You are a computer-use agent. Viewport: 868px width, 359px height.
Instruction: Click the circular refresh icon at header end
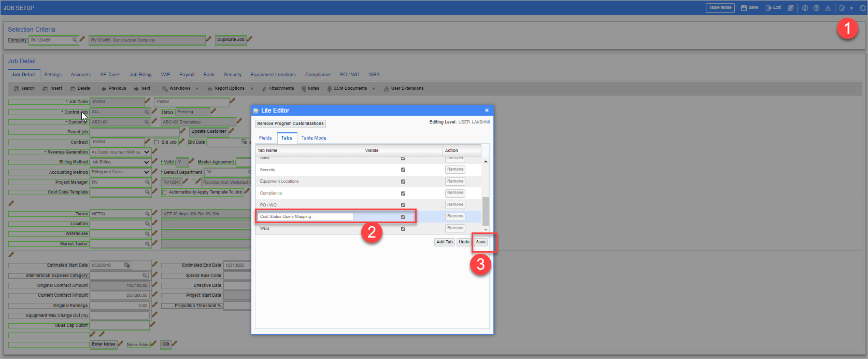tap(863, 8)
